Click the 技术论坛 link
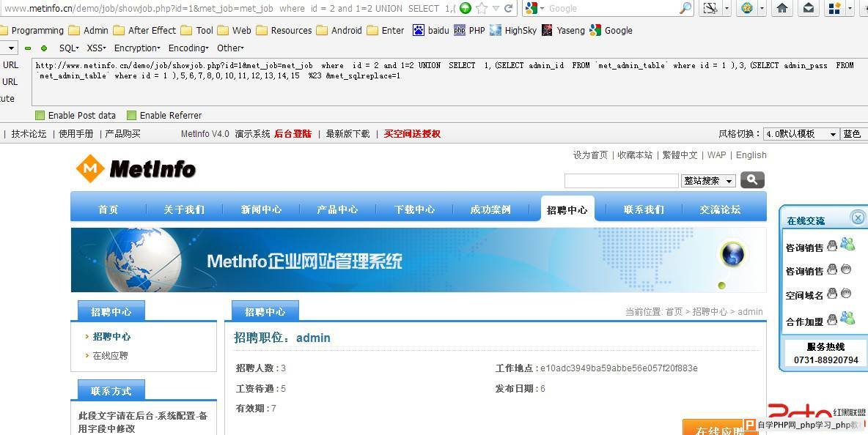Screen dimensions: 868x435 pyautogui.click(x=29, y=134)
